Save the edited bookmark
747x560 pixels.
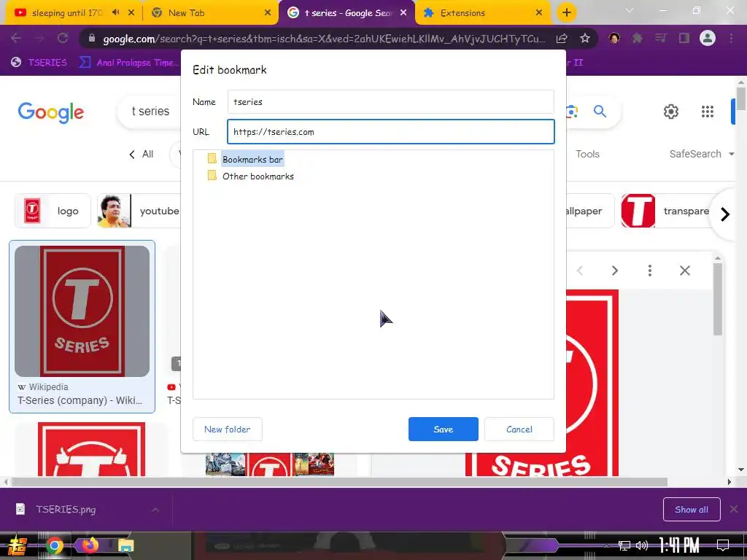[x=443, y=429]
